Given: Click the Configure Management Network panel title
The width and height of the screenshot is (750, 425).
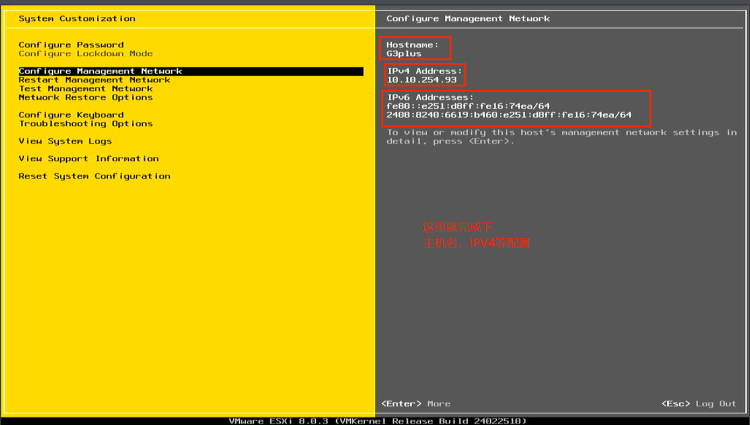Looking at the screenshot, I should (x=468, y=19).
